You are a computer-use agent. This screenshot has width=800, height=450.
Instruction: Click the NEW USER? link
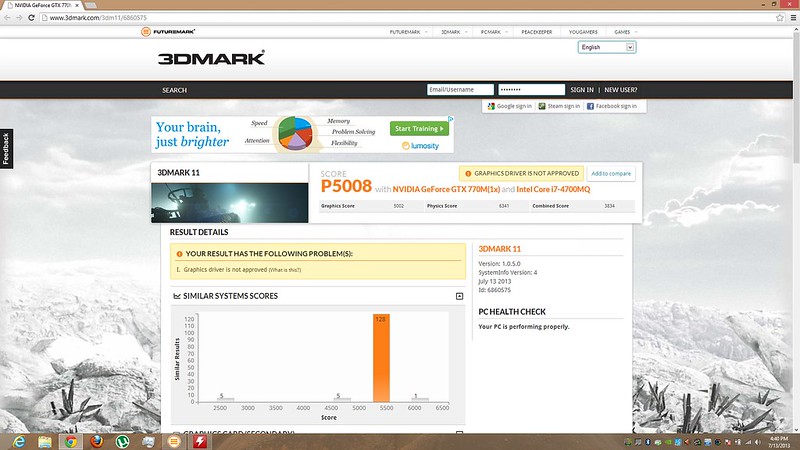click(x=620, y=90)
